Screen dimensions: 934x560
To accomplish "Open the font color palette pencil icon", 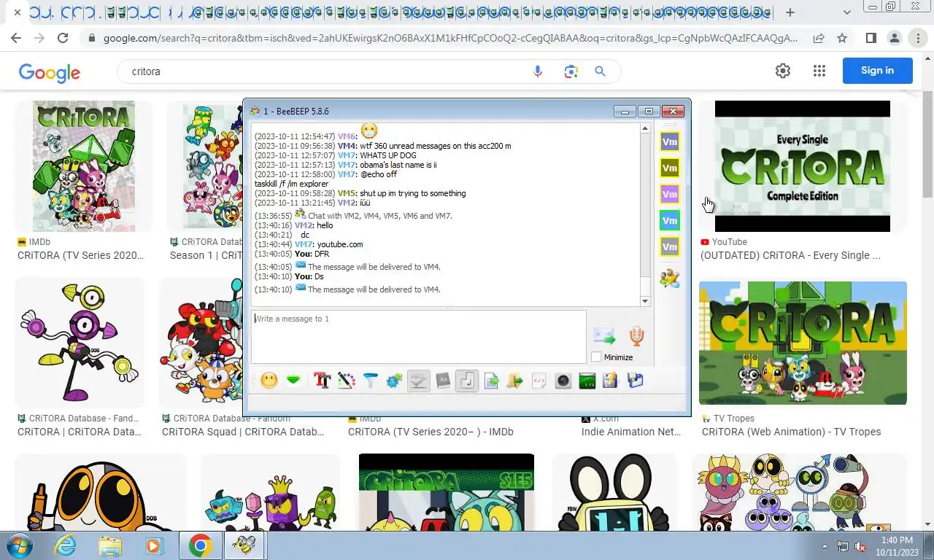I will pos(346,381).
